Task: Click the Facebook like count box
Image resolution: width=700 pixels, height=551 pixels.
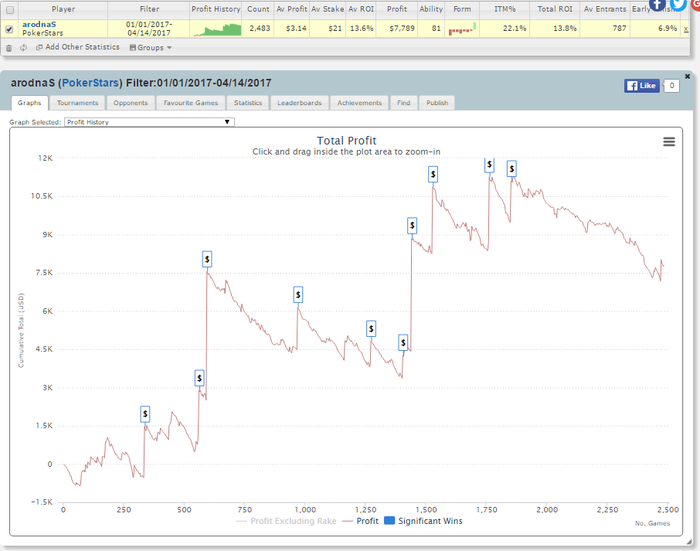Action: pos(671,86)
